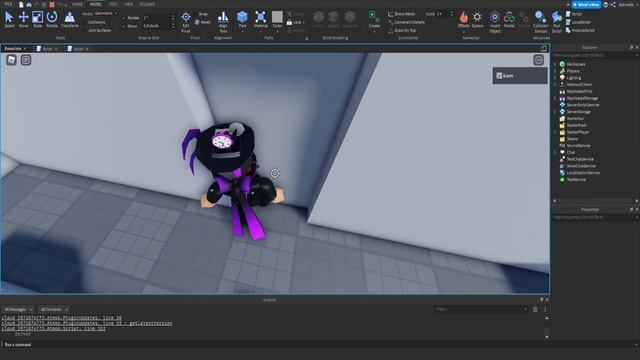
Task: Open the viewport options menu icon
Action: click(538, 60)
